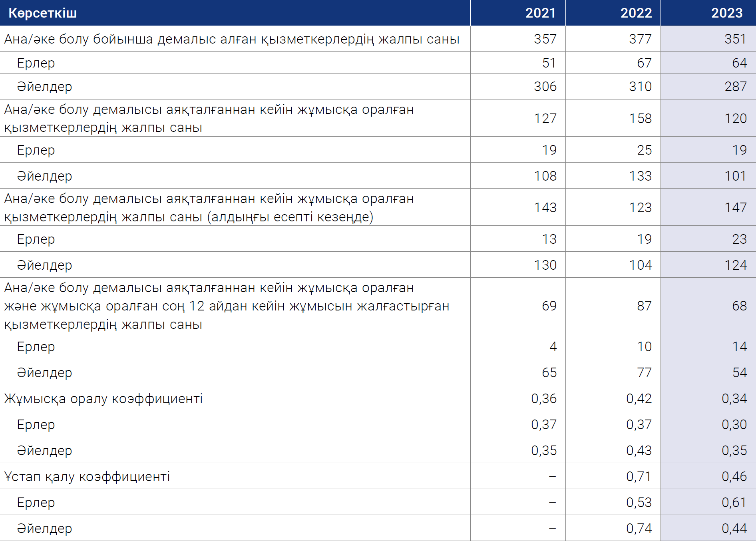Image resolution: width=756 pixels, height=541 pixels.
Task: Click the value 377
Action: click(640, 39)
